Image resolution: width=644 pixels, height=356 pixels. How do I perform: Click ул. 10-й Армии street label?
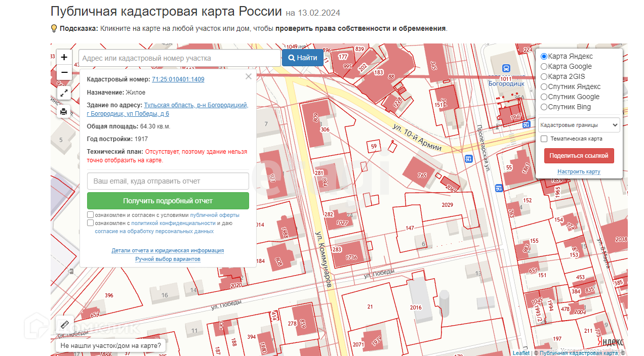coord(417,138)
